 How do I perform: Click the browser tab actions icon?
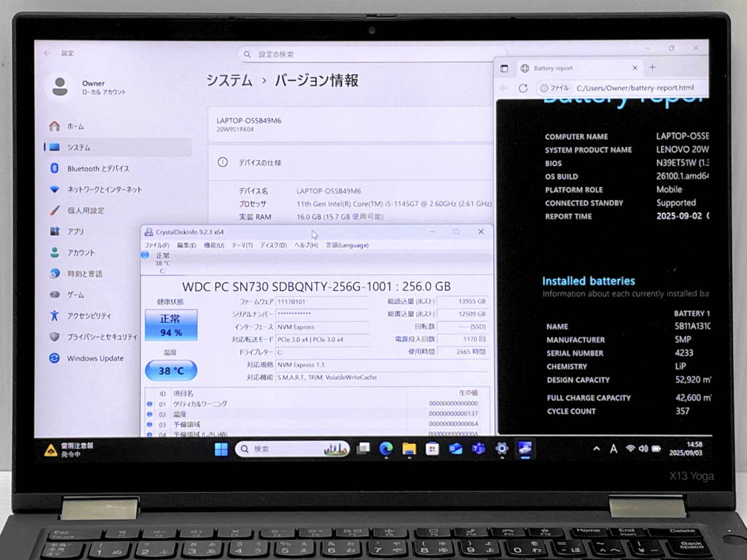tap(504, 68)
